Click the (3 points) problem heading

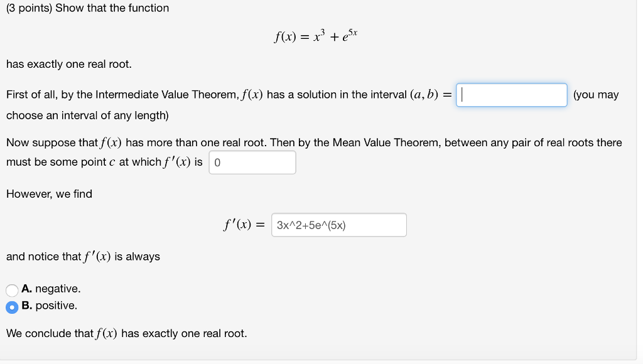point(87,8)
